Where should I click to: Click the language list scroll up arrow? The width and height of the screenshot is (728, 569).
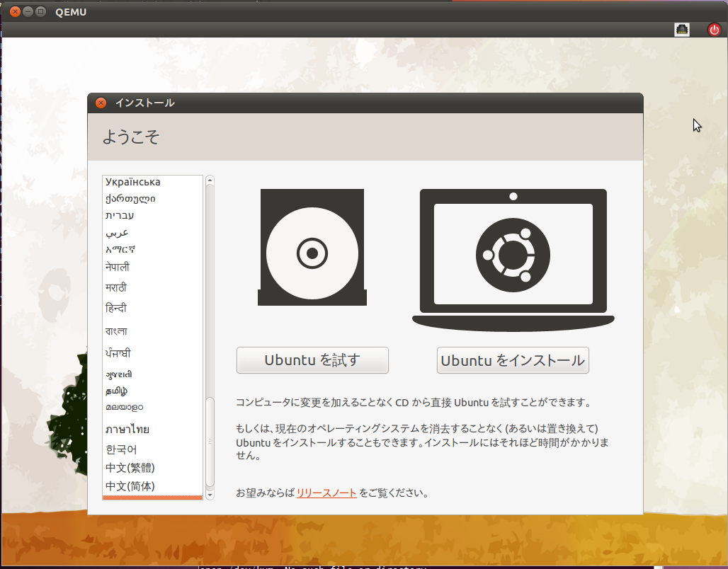pyautogui.click(x=210, y=180)
